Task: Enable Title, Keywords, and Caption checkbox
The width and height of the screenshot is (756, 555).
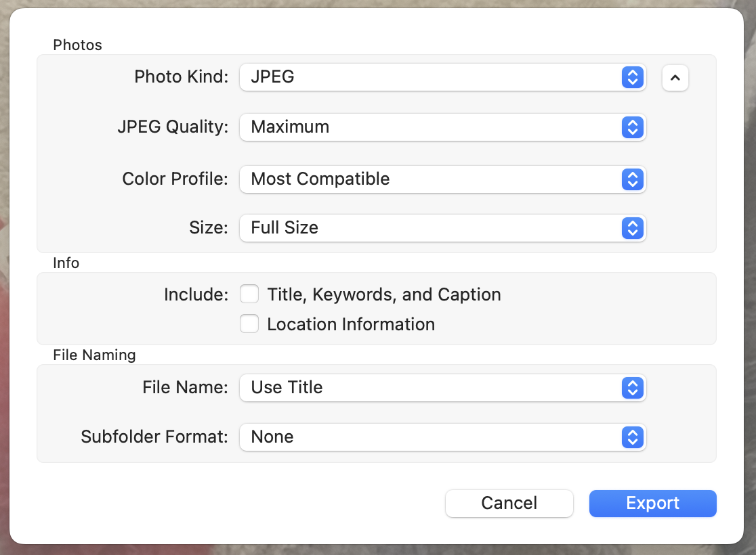Action: pyautogui.click(x=250, y=294)
